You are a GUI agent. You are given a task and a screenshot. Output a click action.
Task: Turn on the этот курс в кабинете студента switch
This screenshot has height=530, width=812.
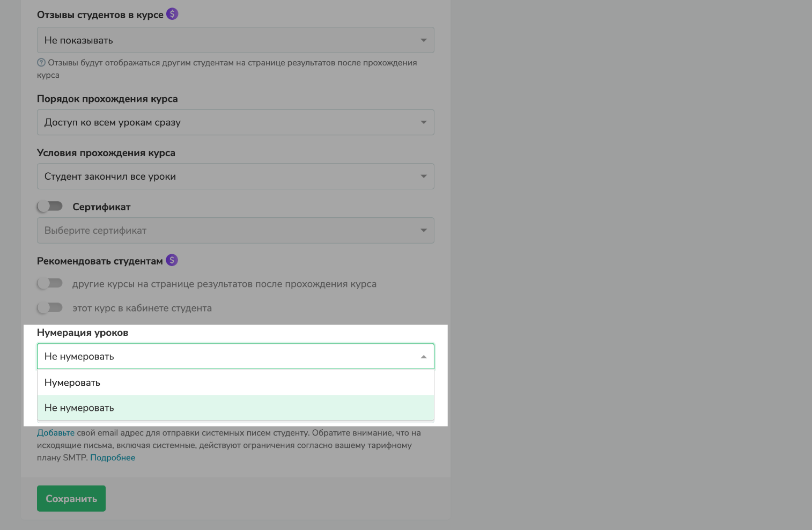50,307
